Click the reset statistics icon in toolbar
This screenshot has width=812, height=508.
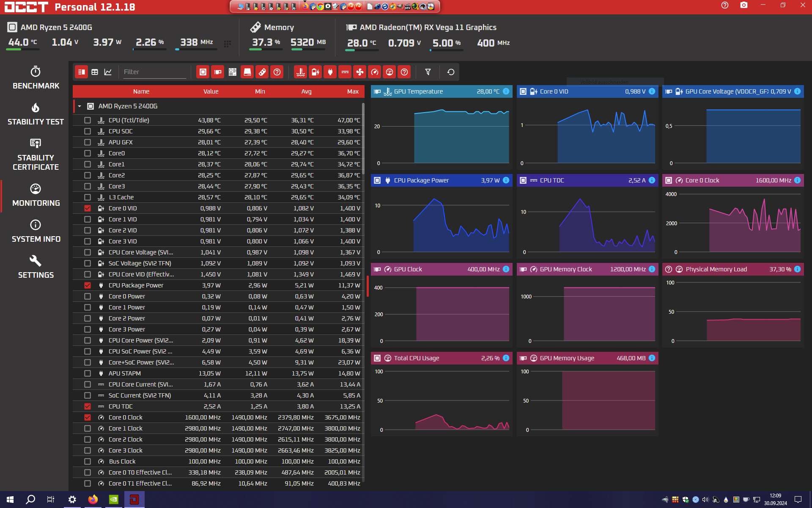[x=451, y=72]
